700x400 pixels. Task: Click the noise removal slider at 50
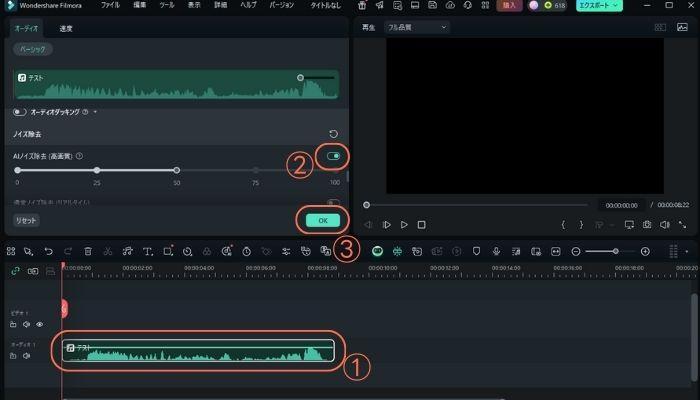[x=176, y=171]
